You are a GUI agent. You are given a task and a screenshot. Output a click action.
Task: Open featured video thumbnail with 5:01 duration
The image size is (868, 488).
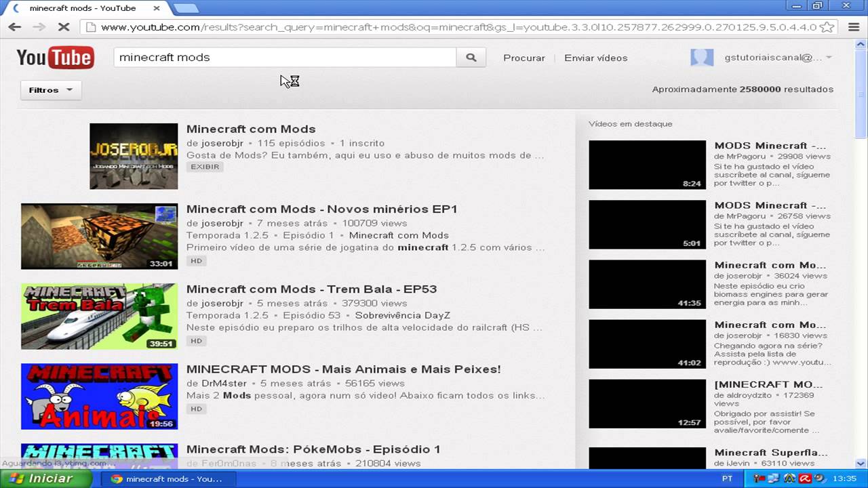pyautogui.click(x=647, y=224)
